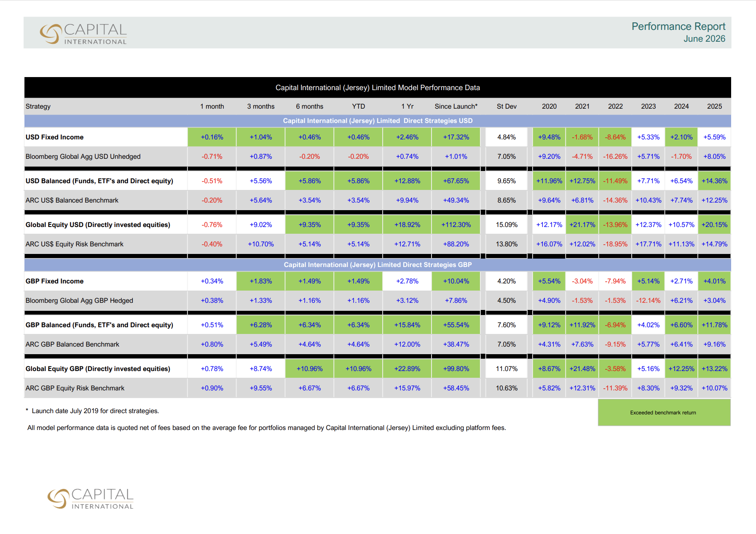Select the '2020' column header
The height and width of the screenshot is (534, 756).
(549, 107)
